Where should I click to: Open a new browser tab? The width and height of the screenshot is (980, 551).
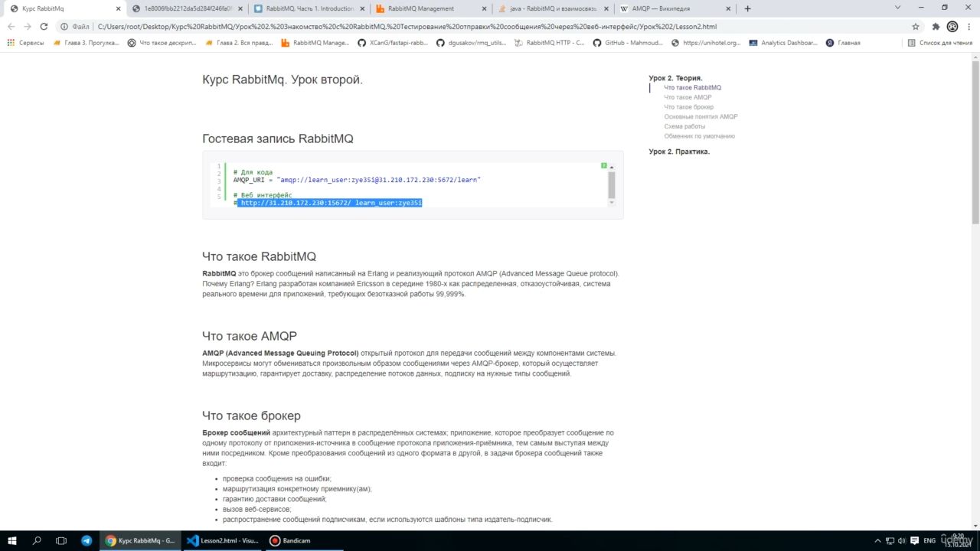click(747, 8)
